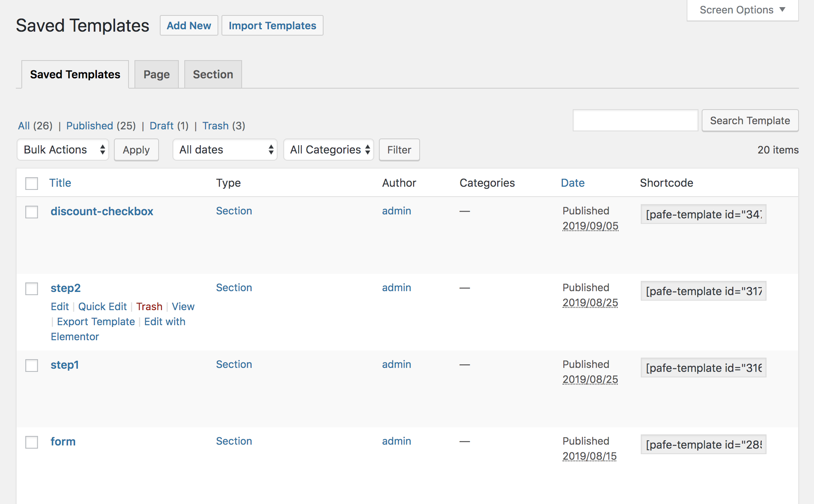This screenshot has width=814, height=504.
Task: Edit step2 with Elementor
Action: 165,322
